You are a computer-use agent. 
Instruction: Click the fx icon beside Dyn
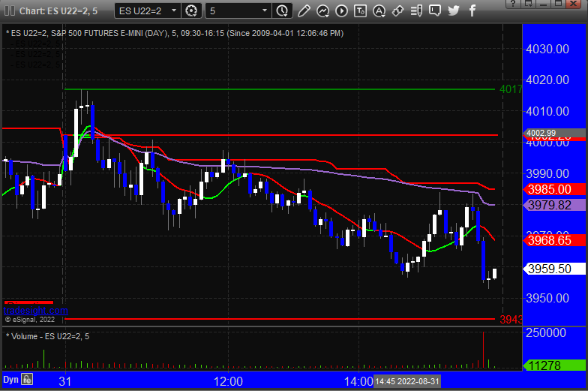27,380
